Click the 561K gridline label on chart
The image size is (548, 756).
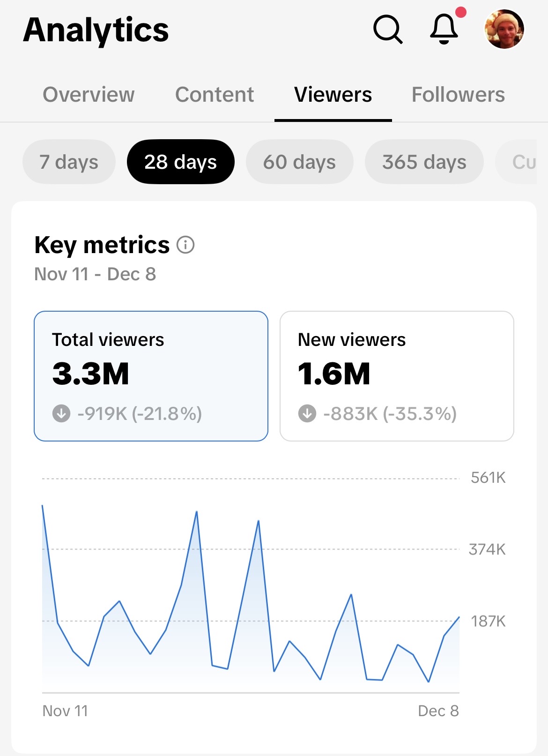pos(488,478)
